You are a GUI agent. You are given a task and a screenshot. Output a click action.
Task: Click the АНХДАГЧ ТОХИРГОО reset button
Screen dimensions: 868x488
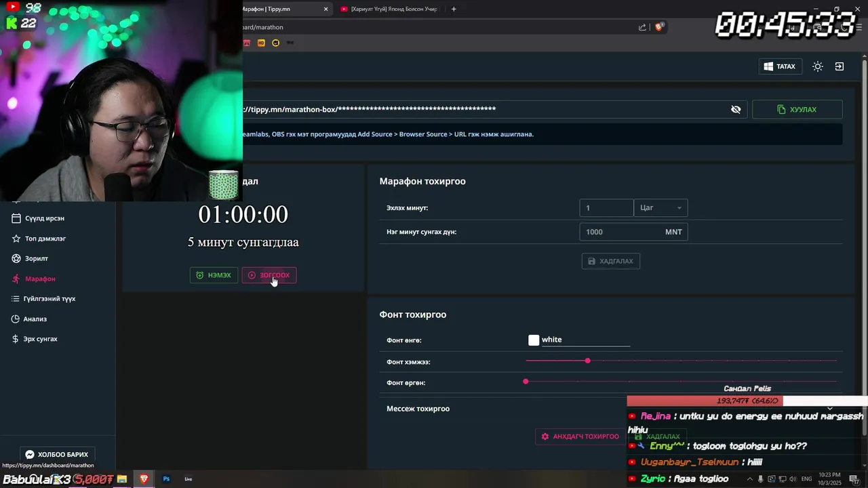point(580,436)
